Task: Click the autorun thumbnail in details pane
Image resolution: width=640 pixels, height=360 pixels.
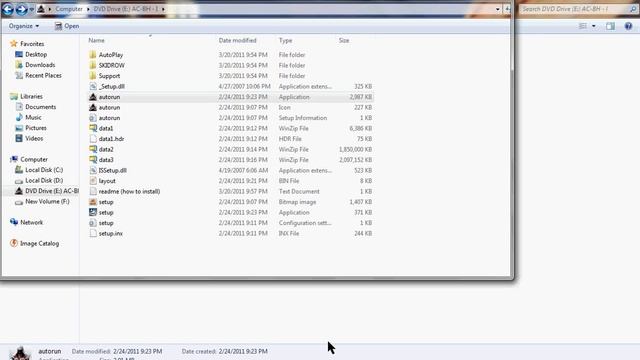Action: [x=20, y=353]
